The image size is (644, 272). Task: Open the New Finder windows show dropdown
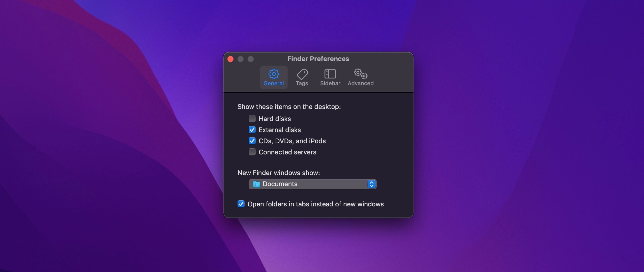(312, 184)
